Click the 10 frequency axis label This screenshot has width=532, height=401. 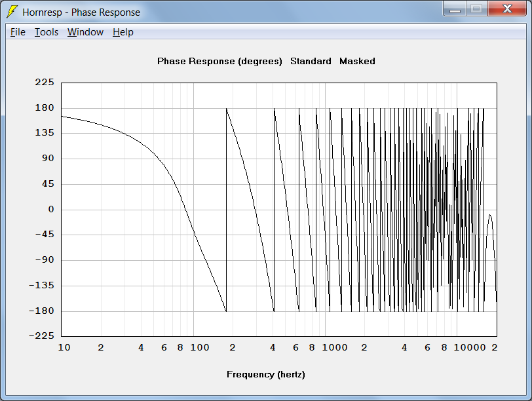click(x=64, y=347)
